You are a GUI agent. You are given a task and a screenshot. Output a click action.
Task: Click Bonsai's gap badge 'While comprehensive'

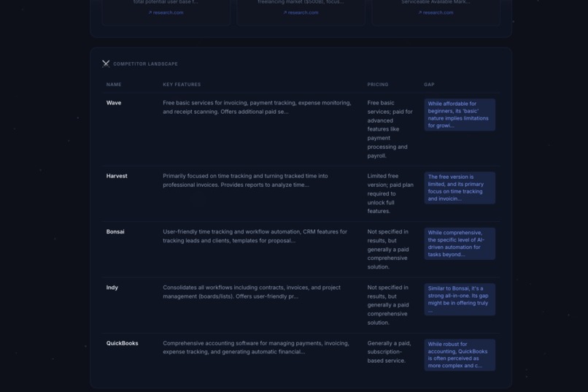(460, 244)
